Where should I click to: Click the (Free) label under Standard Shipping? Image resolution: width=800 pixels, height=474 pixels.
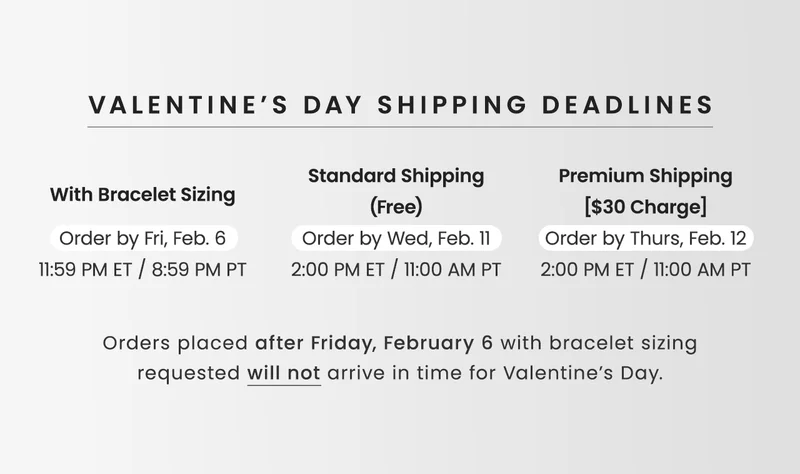[396, 208]
